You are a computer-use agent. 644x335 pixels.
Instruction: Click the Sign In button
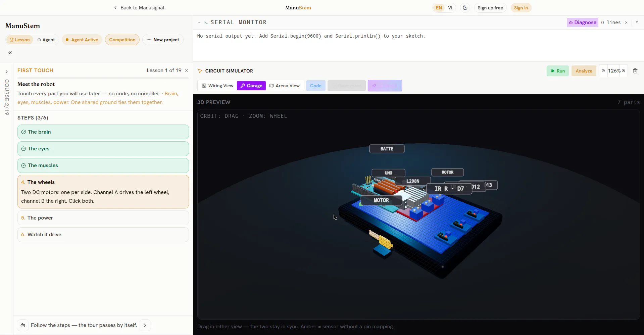[x=521, y=8]
